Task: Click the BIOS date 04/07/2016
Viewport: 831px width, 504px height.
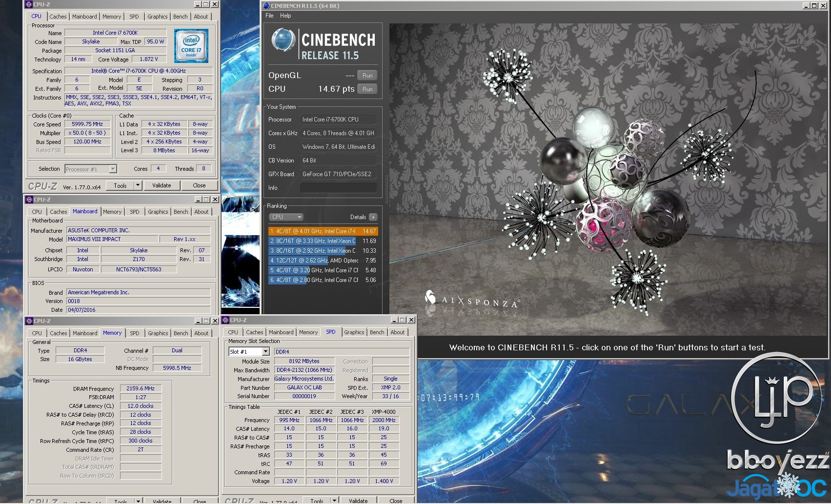Action: (x=139, y=310)
